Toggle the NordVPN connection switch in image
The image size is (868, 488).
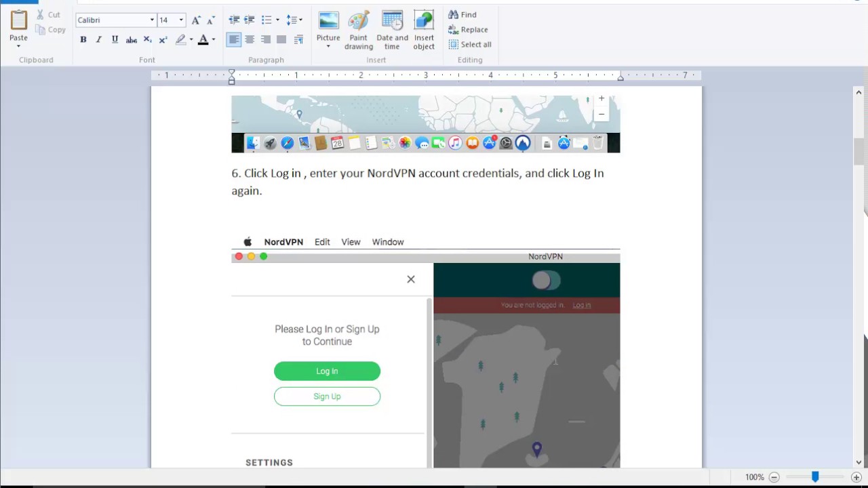coord(547,280)
